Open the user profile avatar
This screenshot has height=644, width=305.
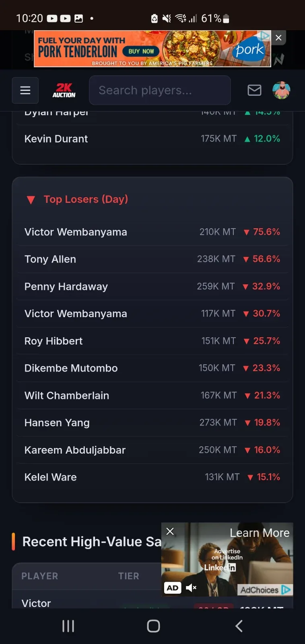pyautogui.click(x=281, y=90)
